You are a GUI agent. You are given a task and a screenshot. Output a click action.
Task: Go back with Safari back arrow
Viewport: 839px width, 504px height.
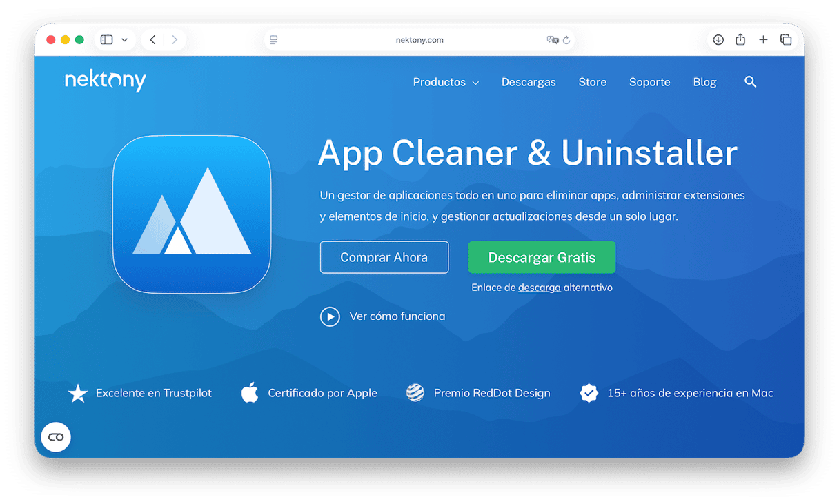tap(152, 40)
